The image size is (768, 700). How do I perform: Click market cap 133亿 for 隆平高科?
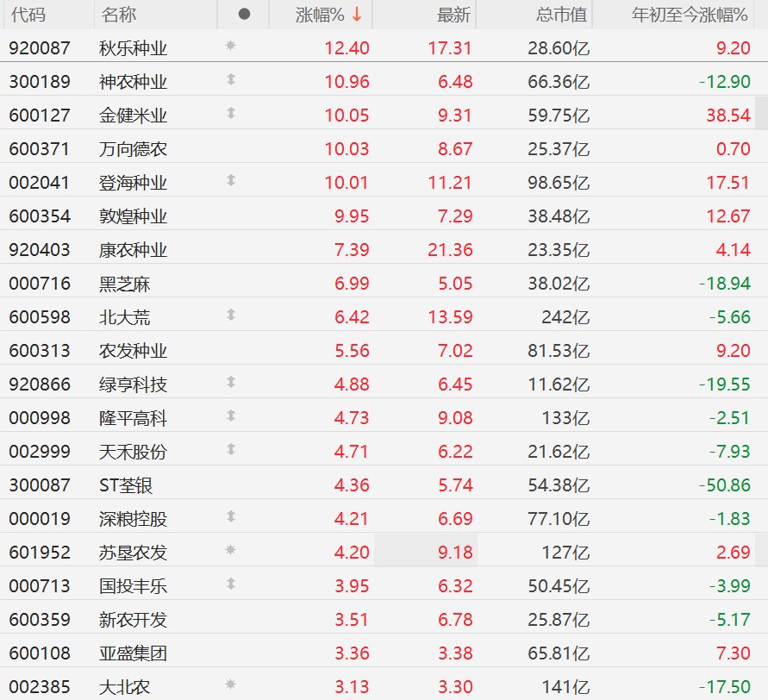pos(565,418)
